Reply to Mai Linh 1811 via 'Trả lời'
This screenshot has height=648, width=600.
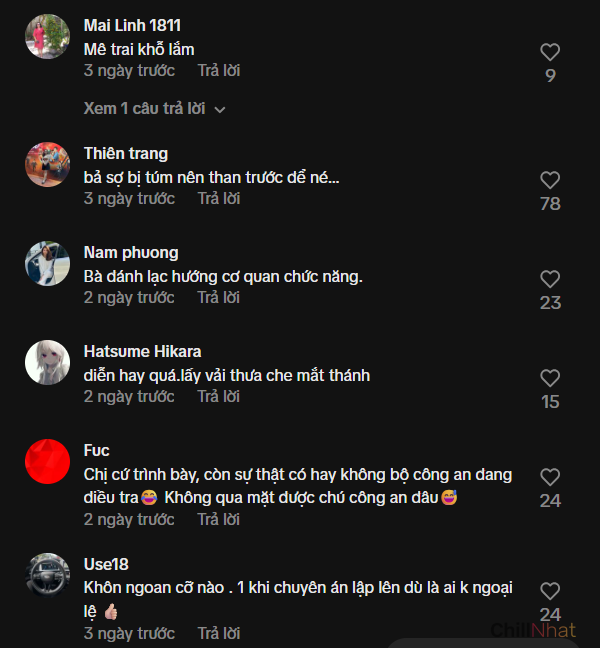[x=218, y=71]
